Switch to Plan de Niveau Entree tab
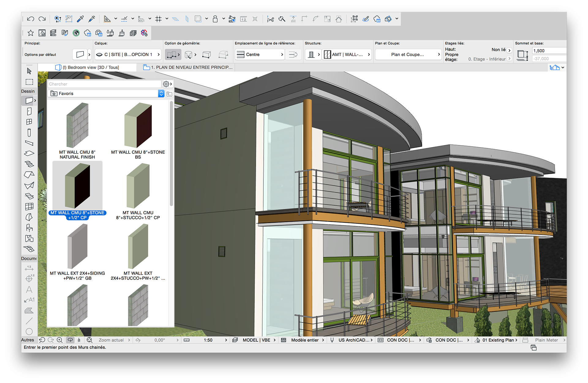This screenshot has height=383, width=588. 188,67
